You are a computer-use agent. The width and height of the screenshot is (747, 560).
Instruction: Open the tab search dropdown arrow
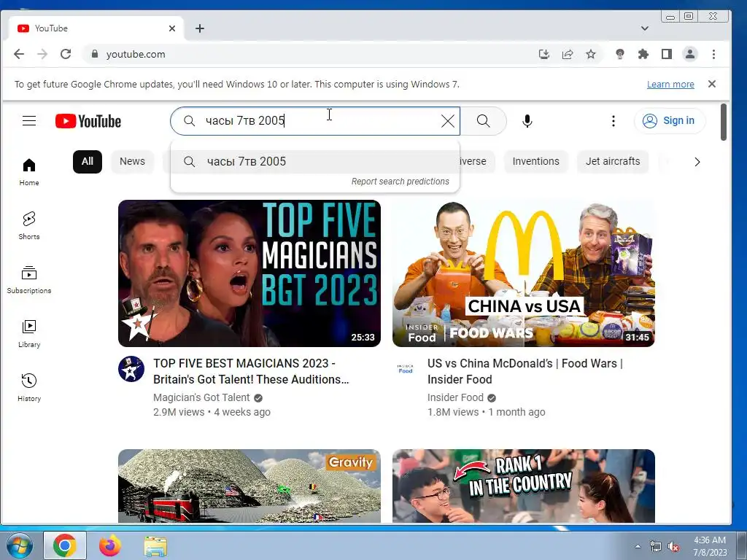pyautogui.click(x=645, y=28)
